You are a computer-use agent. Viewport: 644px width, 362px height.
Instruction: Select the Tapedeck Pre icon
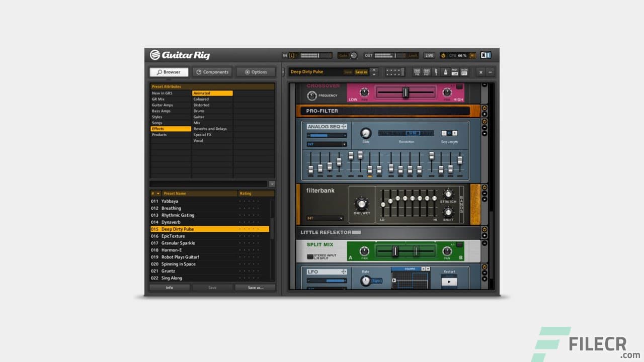[418, 72]
